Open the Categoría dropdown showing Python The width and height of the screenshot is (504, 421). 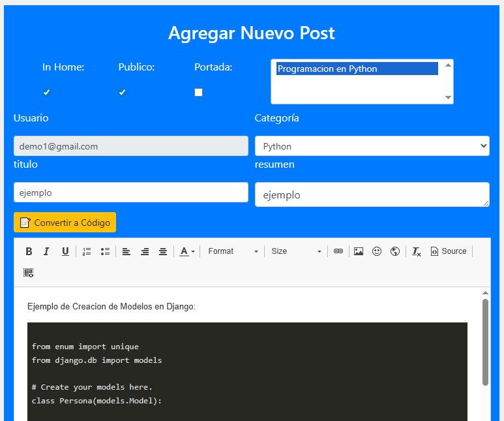372,146
